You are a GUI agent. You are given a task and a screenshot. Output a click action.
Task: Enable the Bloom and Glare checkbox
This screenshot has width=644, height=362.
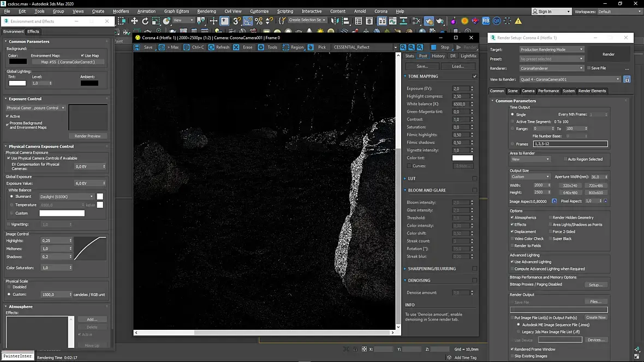[x=475, y=190]
